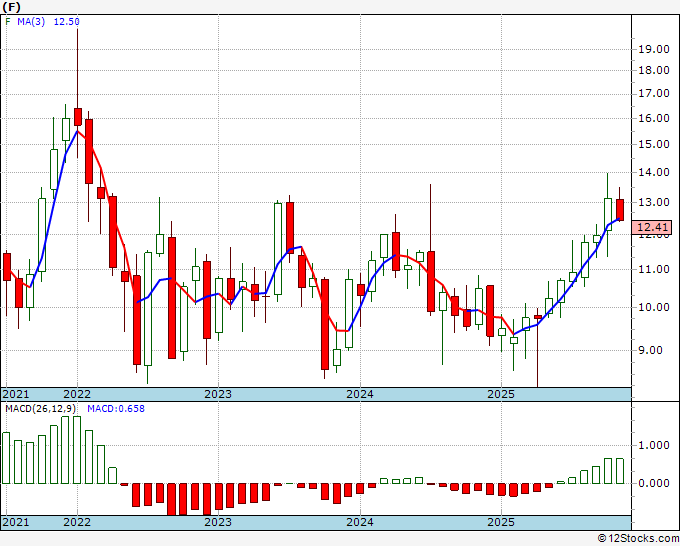Click the 17.00 price axis label
The height and width of the screenshot is (546, 680).
(654, 94)
